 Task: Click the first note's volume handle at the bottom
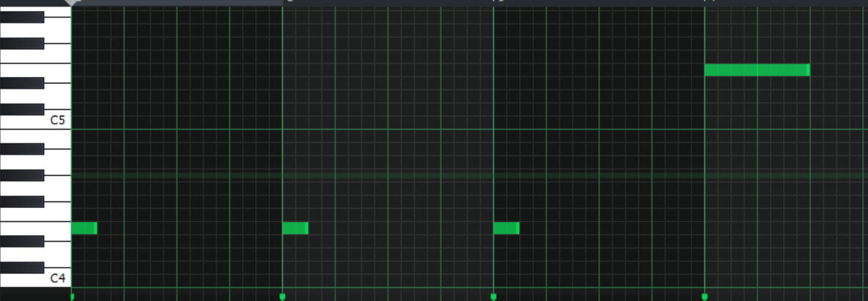72,297
